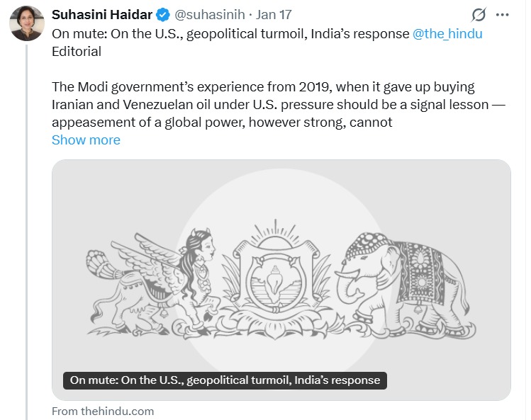Click the sunburst above the crest emblem
Screen dimensions: 531x420
click(x=272, y=230)
